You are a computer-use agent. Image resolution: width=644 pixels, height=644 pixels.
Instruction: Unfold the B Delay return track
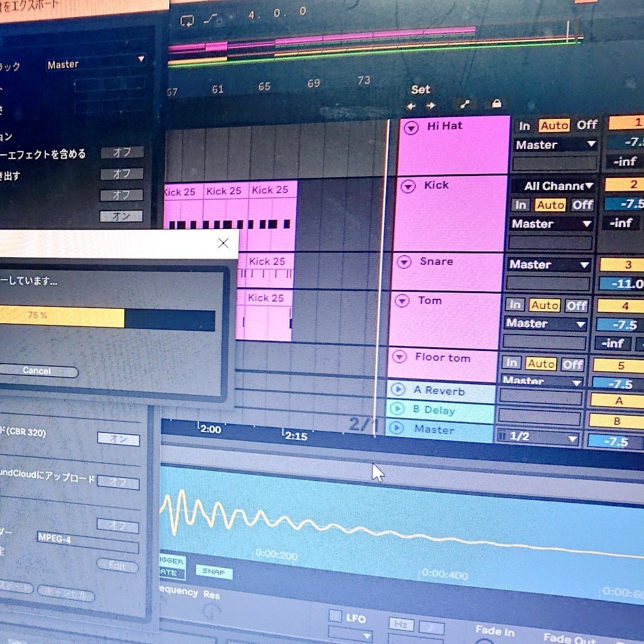pyautogui.click(x=397, y=408)
